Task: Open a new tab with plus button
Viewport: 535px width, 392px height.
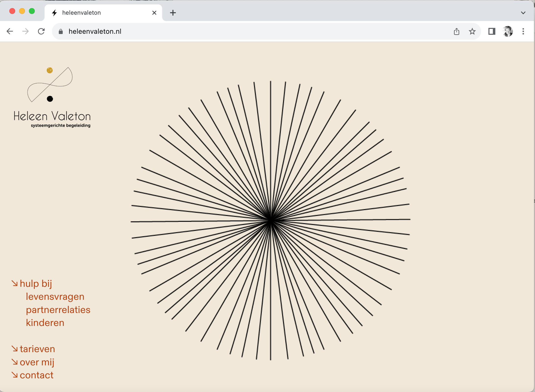Action: point(173,13)
